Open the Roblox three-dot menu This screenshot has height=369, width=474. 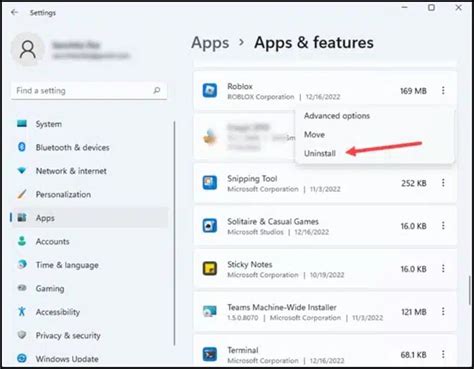point(443,90)
